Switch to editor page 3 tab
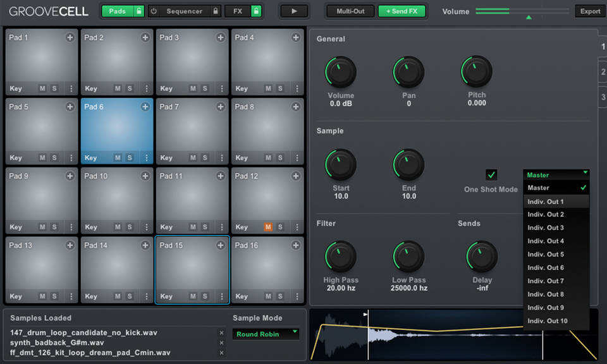 coord(603,97)
